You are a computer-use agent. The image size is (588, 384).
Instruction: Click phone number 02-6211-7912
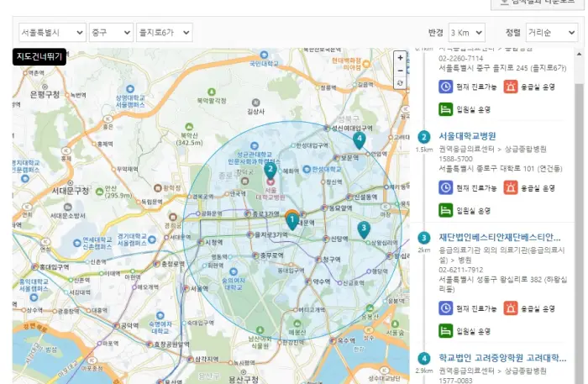pos(461,270)
